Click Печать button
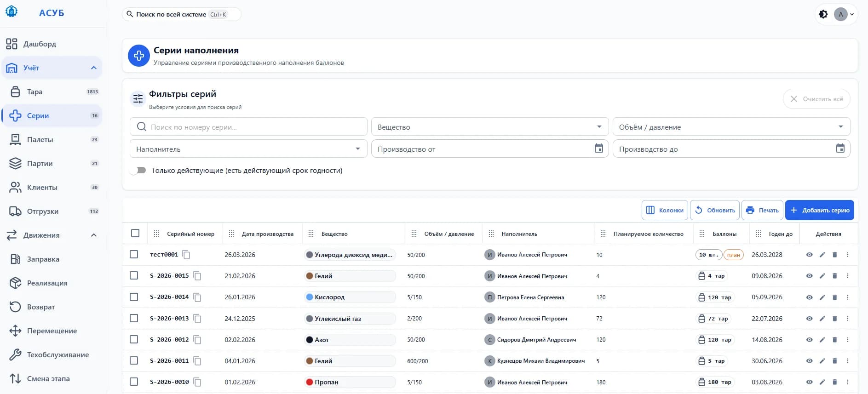Image resolution: width=868 pixels, height=394 pixels. point(762,210)
